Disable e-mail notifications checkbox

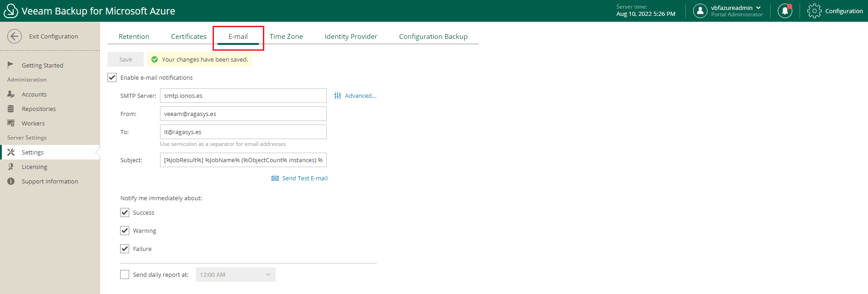click(x=112, y=77)
